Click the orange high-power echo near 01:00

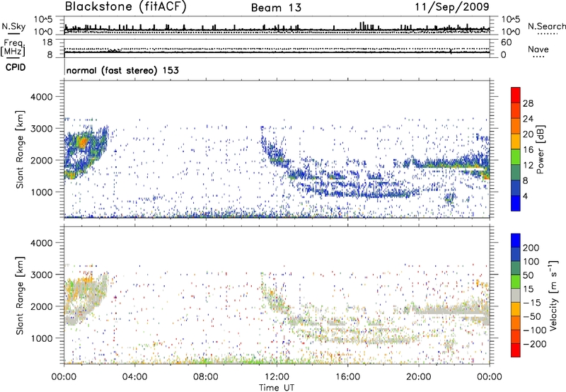click(83, 143)
